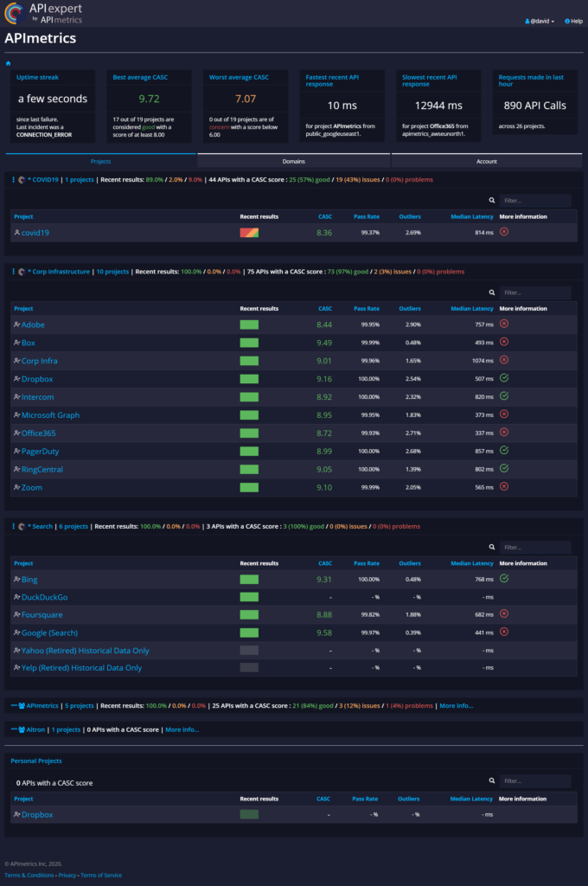Image resolution: width=588 pixels, height=886 pixels.
Task: Click the APIexpert logo icon
Action: (15, 12)
